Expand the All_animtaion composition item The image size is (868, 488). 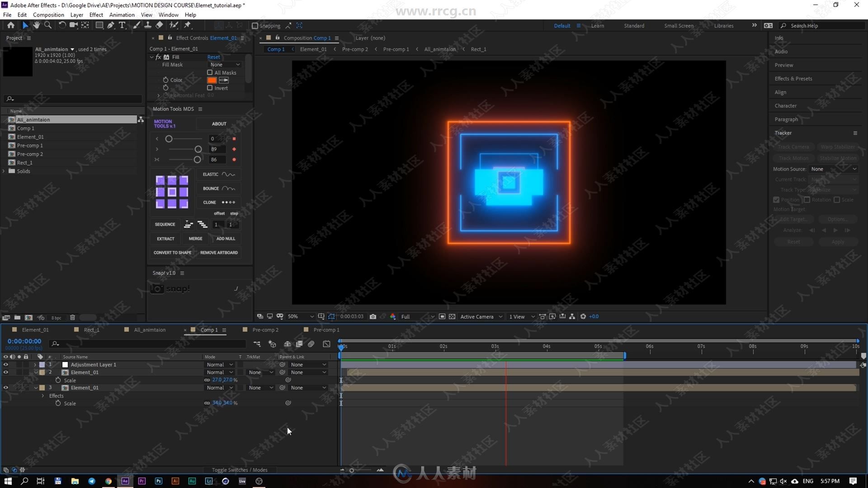(6, 119)
